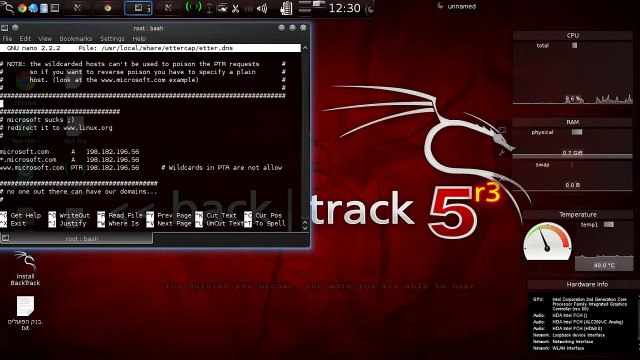640x360 pixels.
Task: Click 'Network: WLAN Interface' in Hardware Info
Action: [x=559, y=348]
